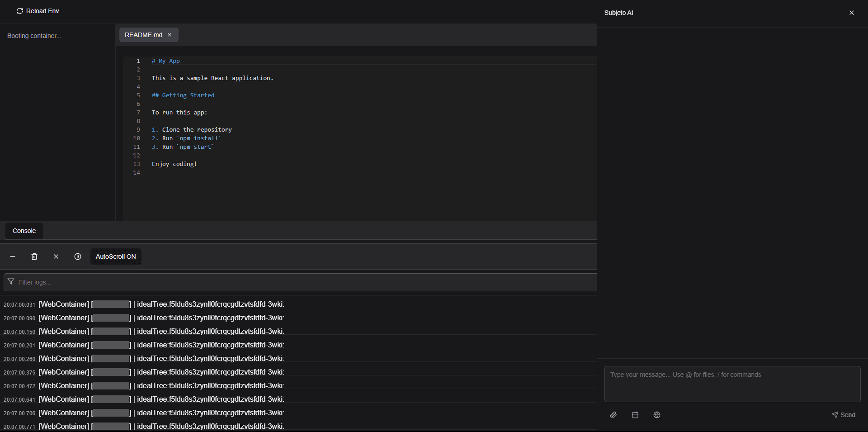Click the 'Run `npm install`' line
Screen dimensions: 868x432
point(186,138)
